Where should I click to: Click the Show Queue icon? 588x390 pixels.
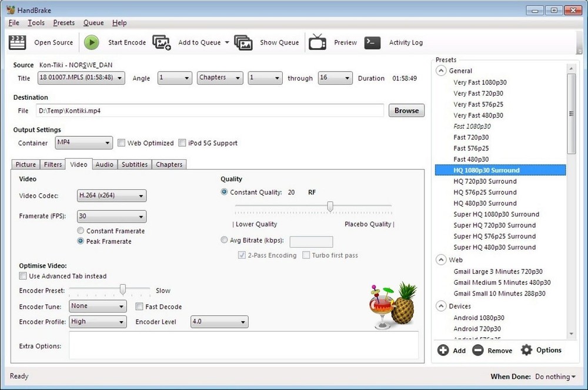click(x=243, y=42)
